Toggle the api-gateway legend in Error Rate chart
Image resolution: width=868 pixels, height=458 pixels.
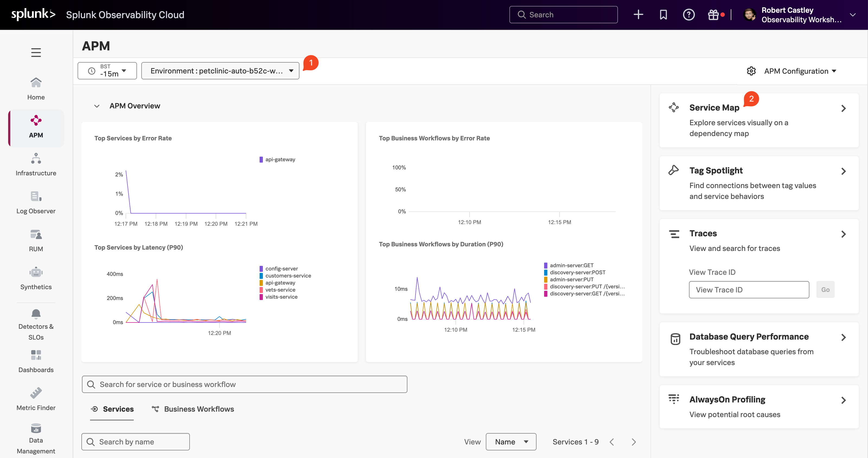280,160
